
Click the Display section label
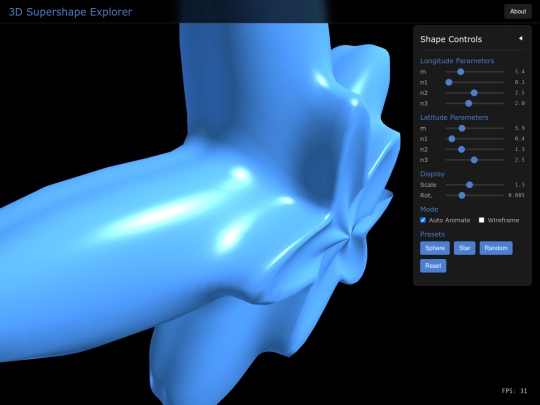[x=432, y=174]
